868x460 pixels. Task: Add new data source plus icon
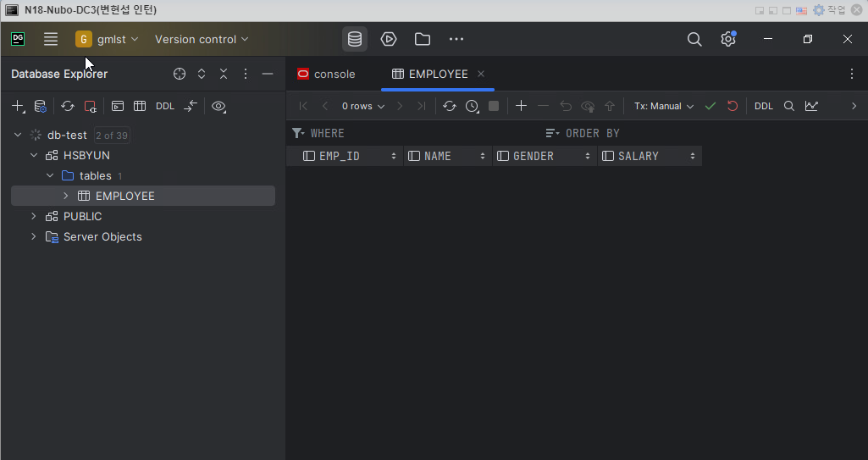[19, 106]
